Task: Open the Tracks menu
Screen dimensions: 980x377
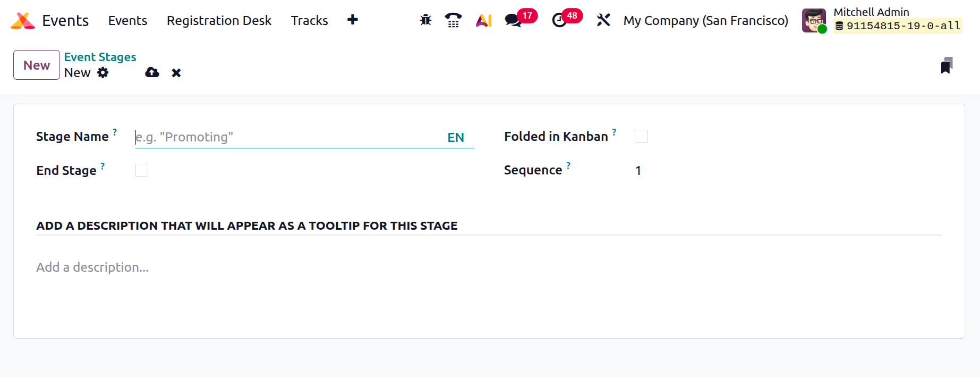Action: pos(309,20)
